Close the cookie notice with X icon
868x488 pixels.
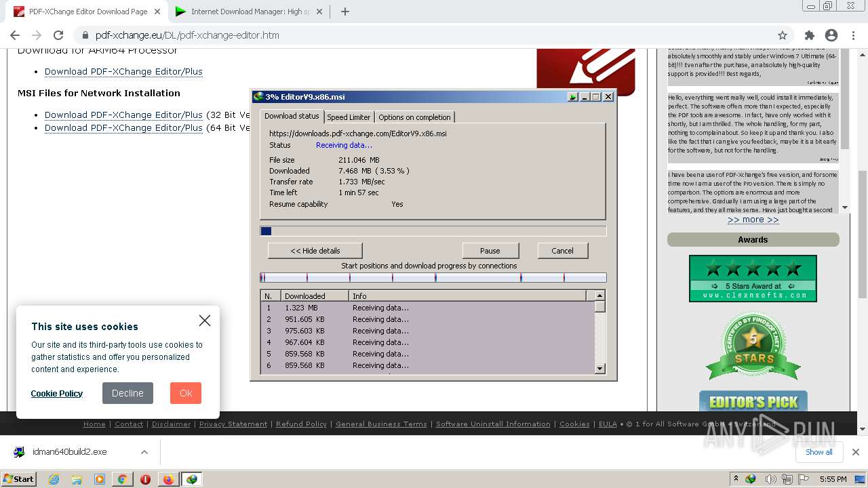pos(205,321)
